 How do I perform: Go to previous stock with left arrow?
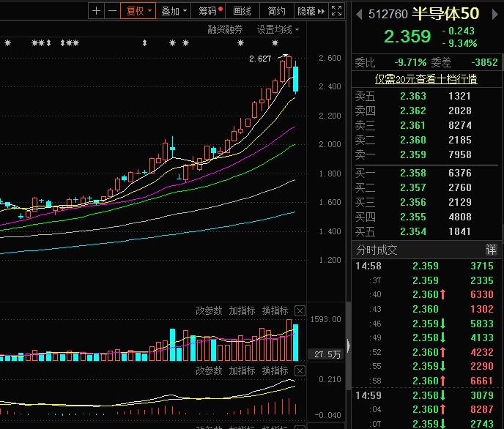click(359, 15)
